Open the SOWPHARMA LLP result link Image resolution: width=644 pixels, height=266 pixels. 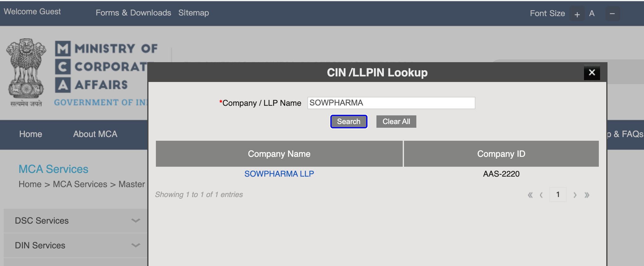coord(279,174)
